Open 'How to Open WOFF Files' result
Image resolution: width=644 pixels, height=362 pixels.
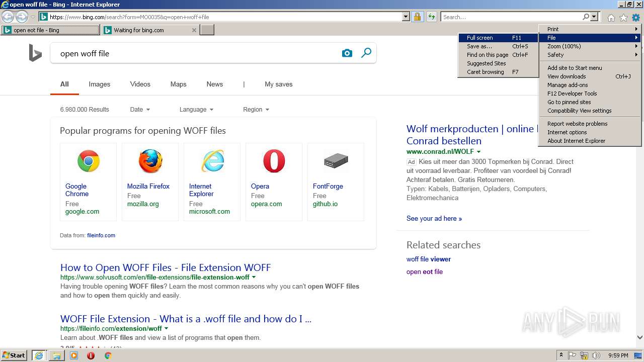coord(166,267)
